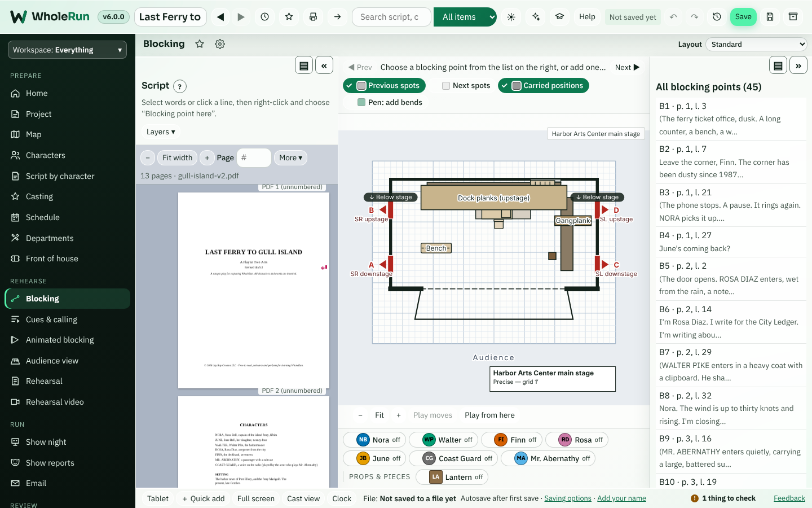812x508 pixels.
Task: Toggle the Lantern prop on
Action: [x=452, y=477]
